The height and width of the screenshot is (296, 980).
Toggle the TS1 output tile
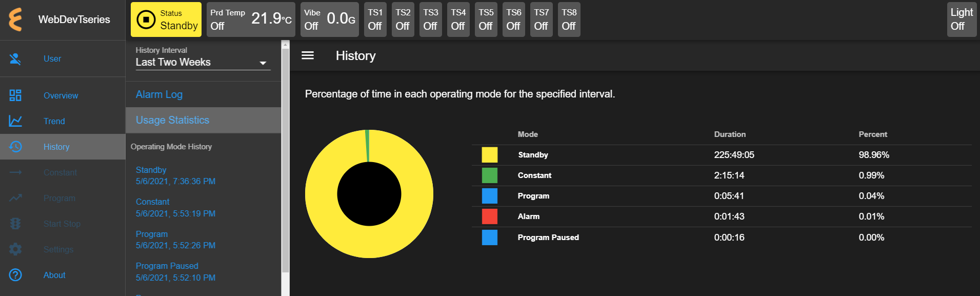[375, 19]
